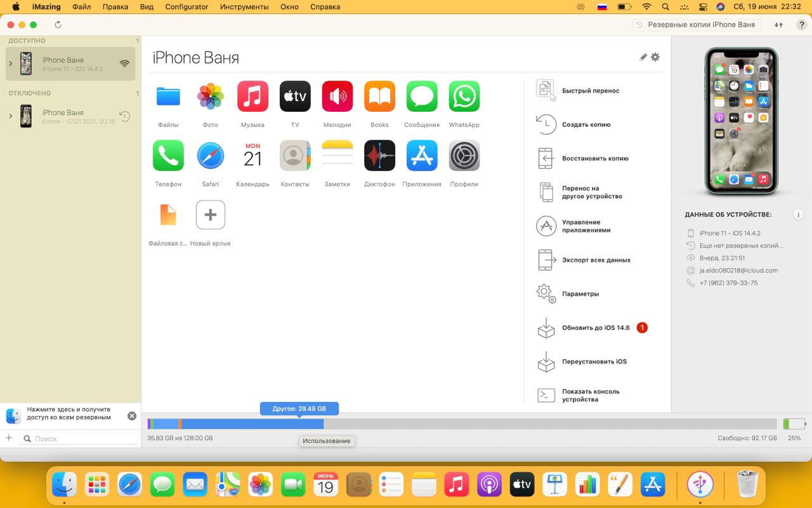Open device settings gear next to title
This screenshot has width=812, height=508.
pos(655,57)
